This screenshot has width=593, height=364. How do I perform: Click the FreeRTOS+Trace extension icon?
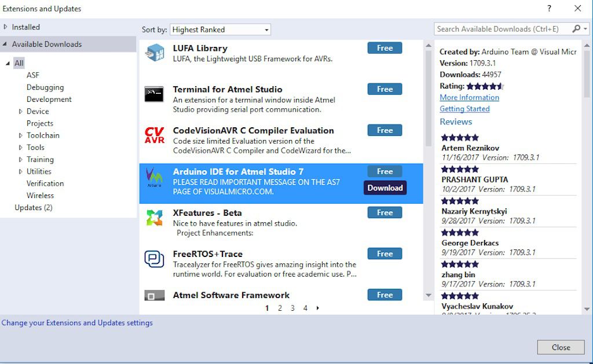pyautogui.click(x=154, y=259)
